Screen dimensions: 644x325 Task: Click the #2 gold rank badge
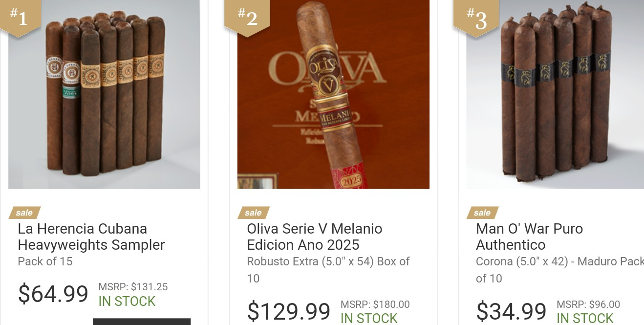click(247, 17)
